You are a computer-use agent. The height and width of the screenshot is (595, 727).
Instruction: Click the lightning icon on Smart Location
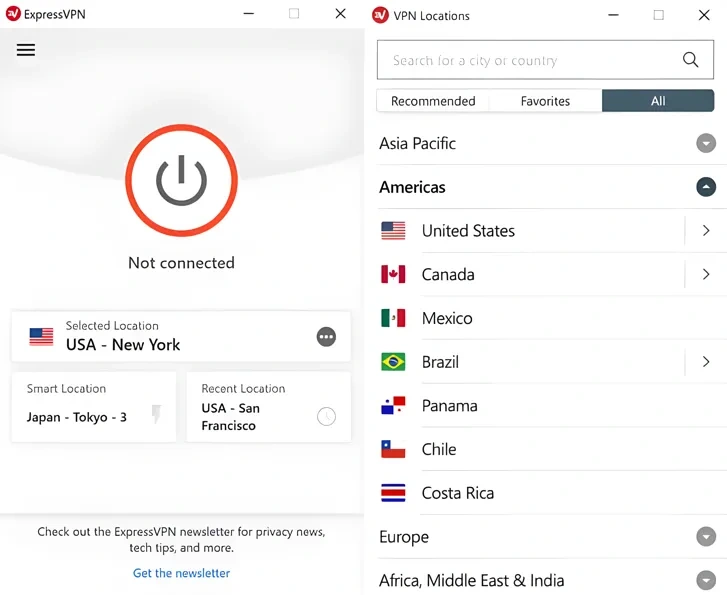pyautogui.click(x=157, y=414)
